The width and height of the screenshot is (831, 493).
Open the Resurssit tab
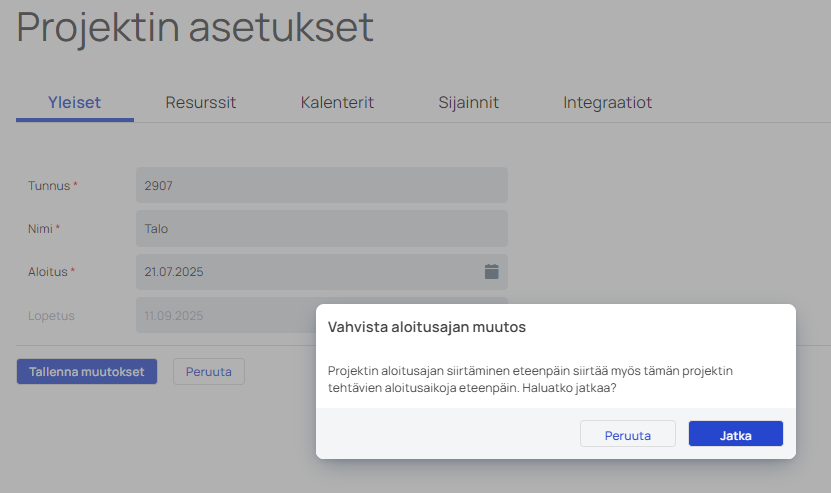coord(200,102)
